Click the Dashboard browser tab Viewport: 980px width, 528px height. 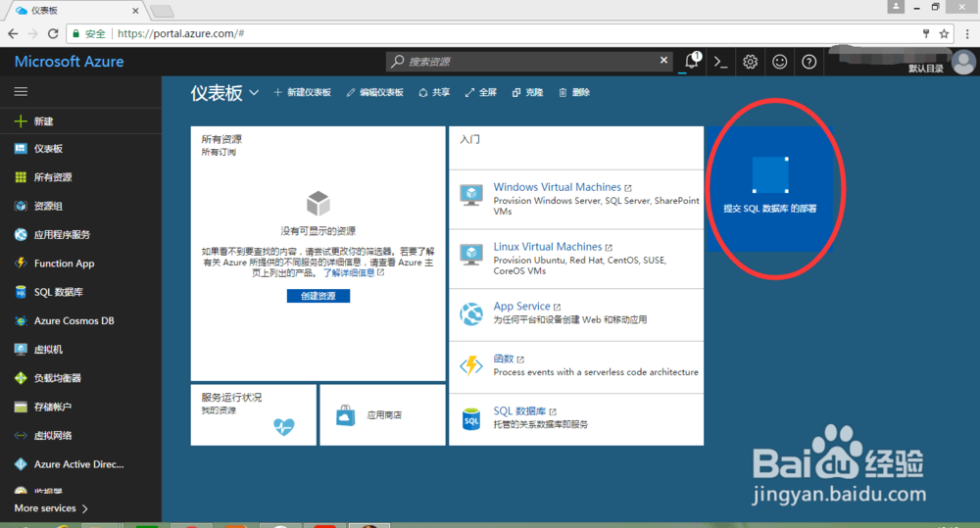(x=75, y=11)
